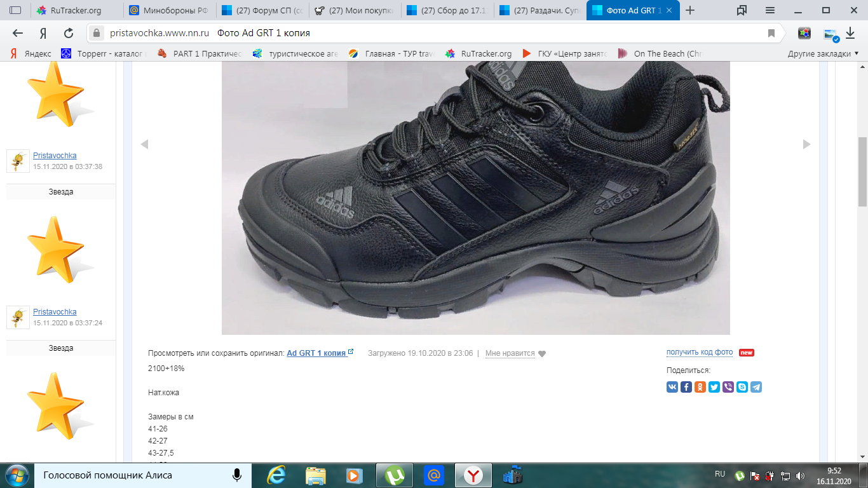
Task: Switch to the Раздачи tab
Action: (540, 10)
